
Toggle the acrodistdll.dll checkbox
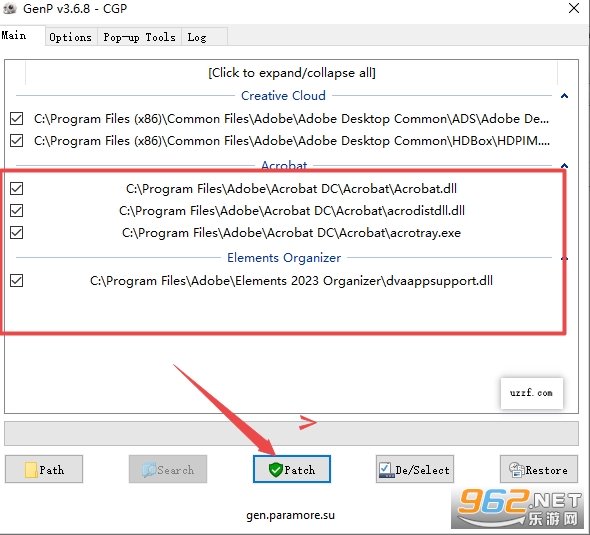point(17,211)
